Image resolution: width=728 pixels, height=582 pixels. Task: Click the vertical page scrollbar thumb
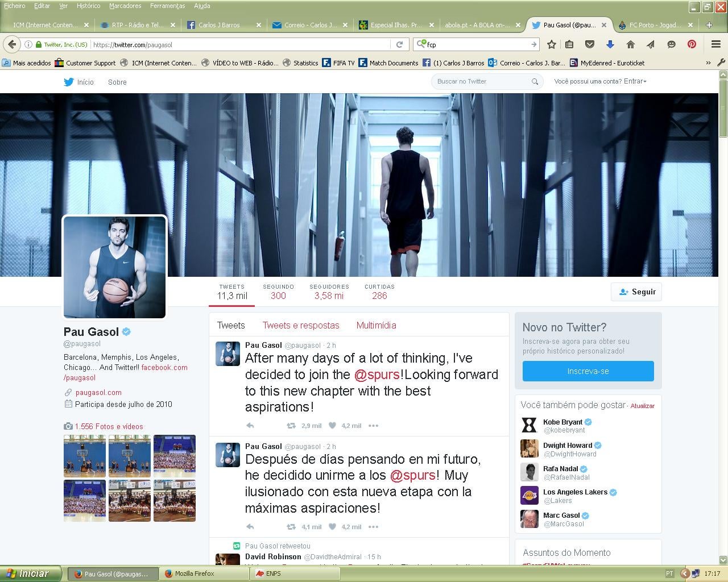pyautogui.click(x=723, y=108)
